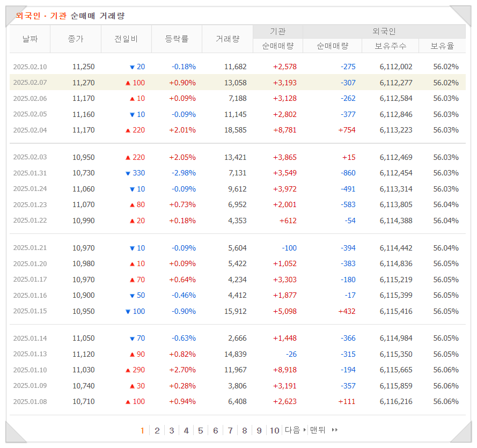Click institution net value +612
The height and width of the screenshot is (448, 477).
click(288, 221)
